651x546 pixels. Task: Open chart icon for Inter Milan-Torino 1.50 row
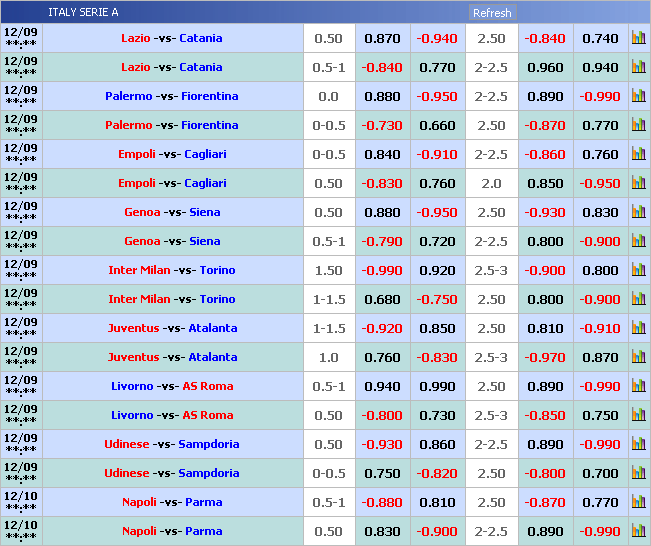tap(638, 270)
